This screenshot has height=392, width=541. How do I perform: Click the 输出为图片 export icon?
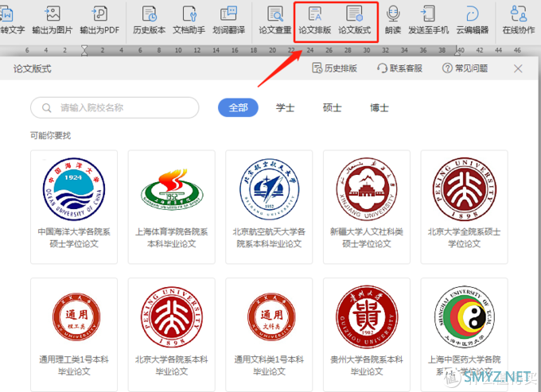pos(53,14)
